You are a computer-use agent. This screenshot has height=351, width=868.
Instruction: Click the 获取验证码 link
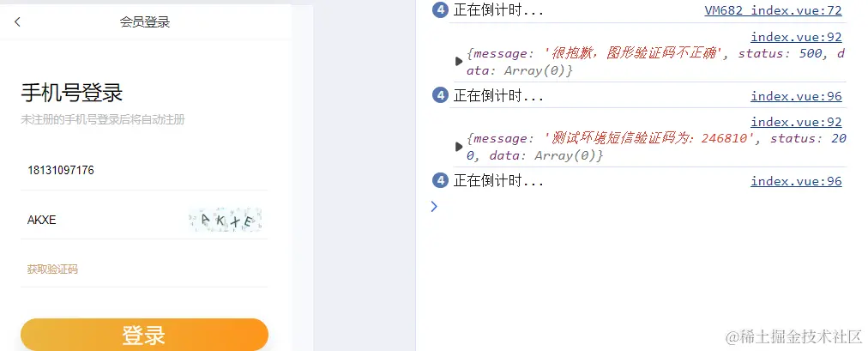[52, 269]
